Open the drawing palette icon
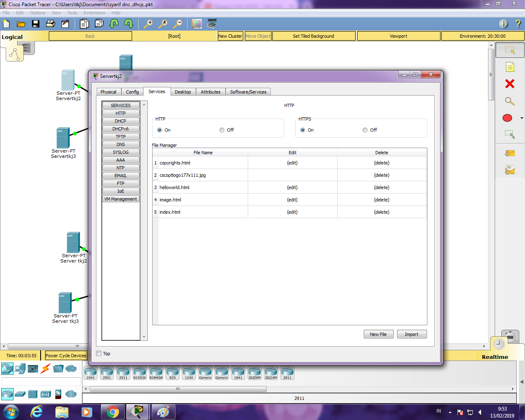Screen dimensions: 525x420 point(197,24)
